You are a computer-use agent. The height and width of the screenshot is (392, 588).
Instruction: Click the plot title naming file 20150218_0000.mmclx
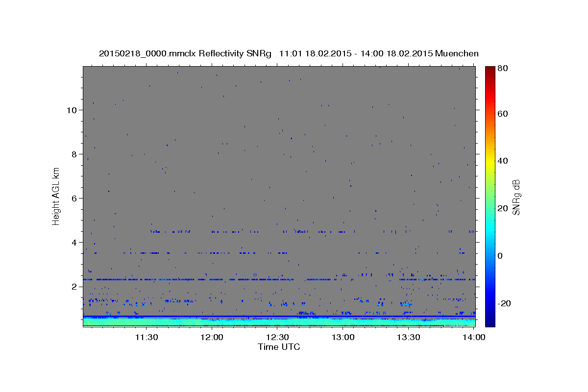click(x=289, y=53)
